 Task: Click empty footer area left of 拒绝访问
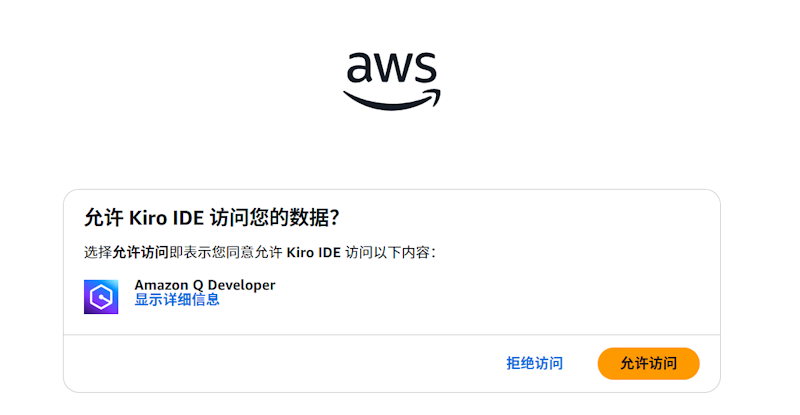[x=280, y=363]
